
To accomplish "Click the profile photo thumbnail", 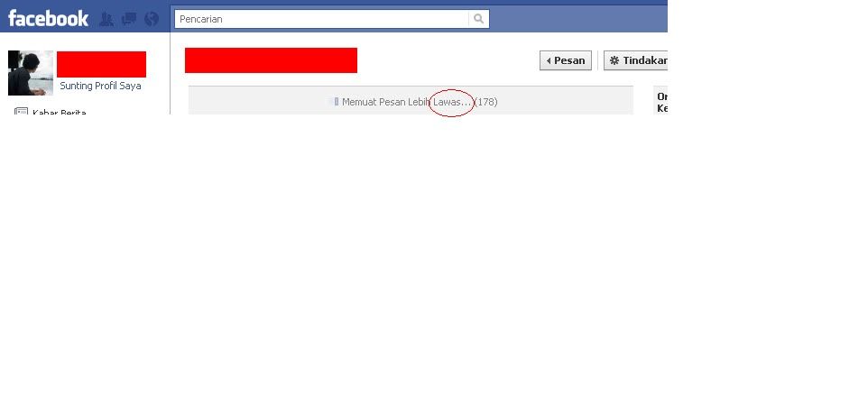I will pos(31,73).
